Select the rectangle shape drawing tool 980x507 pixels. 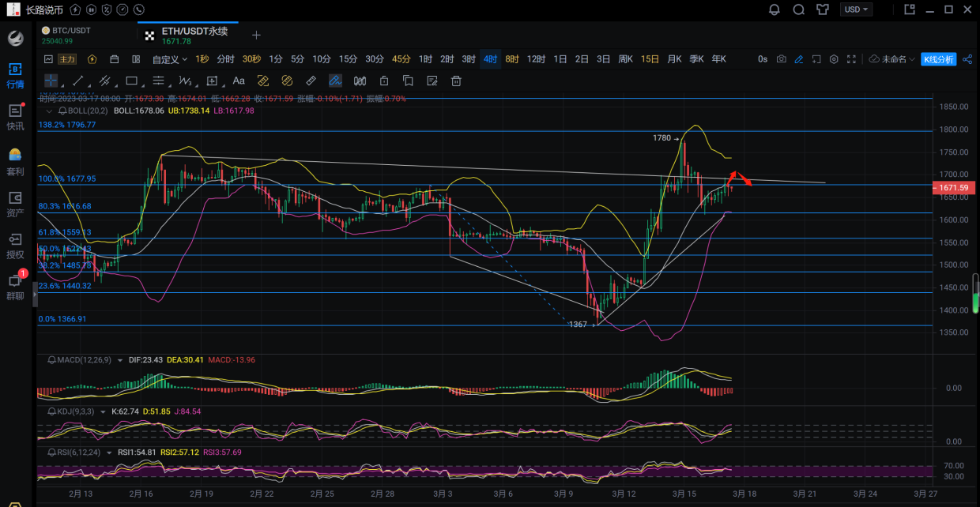coord(131,81)
